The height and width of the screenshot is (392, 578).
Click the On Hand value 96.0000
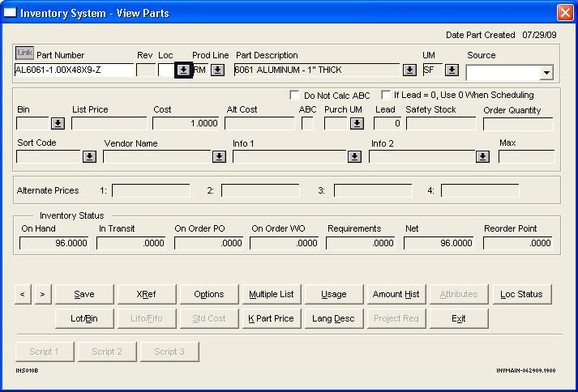coord(54,243)
